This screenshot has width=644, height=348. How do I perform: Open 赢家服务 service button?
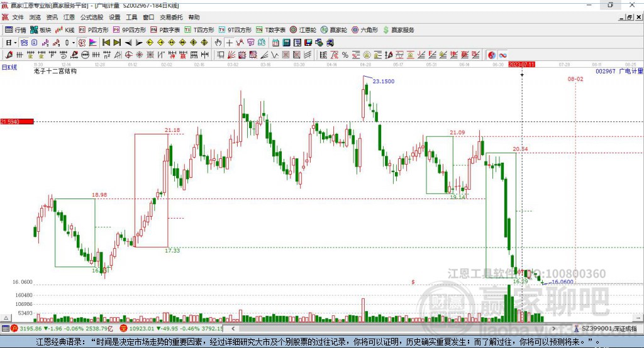pyautogui.click(x=398, y=30)
